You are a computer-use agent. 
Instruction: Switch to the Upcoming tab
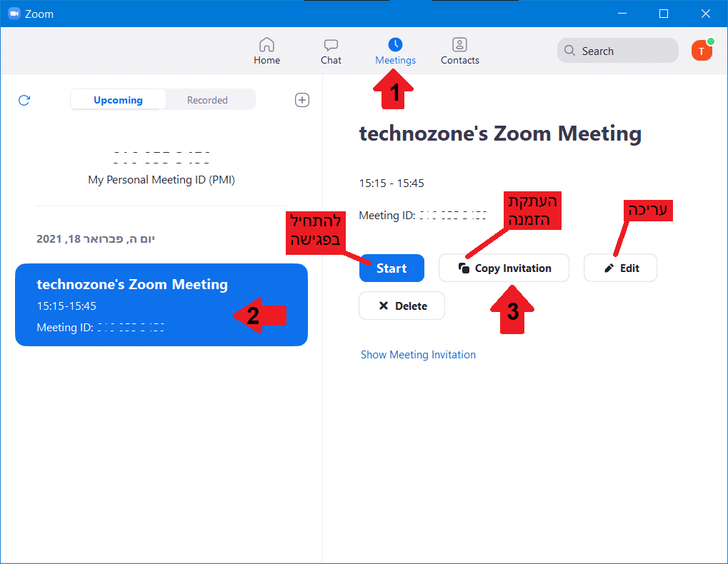(x=118, y=100)
